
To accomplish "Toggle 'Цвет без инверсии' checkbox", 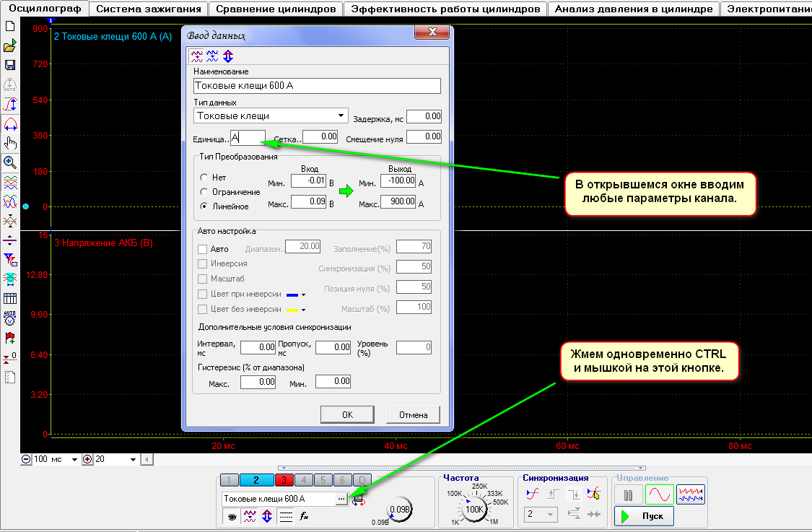I will [203, 309].
